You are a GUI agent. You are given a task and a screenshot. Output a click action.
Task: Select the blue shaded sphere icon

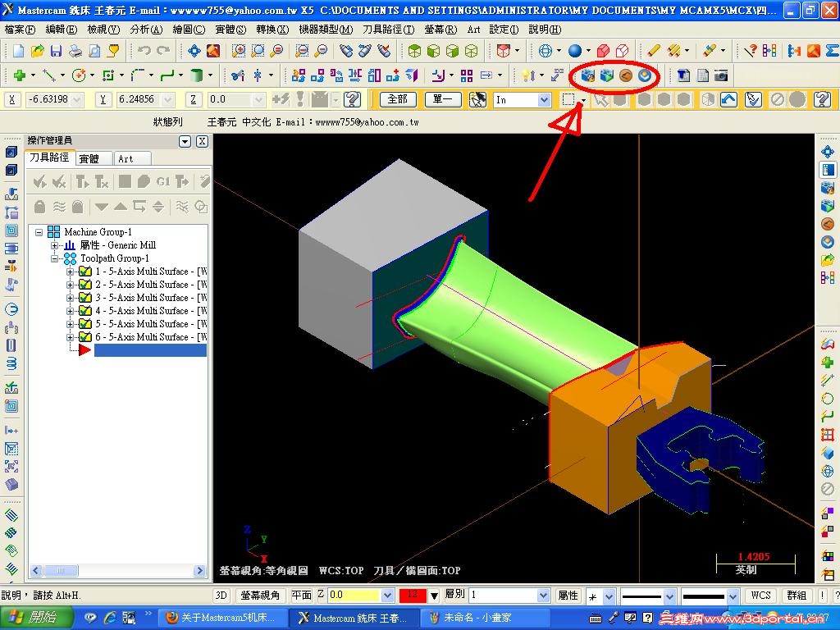click(574, 51)
